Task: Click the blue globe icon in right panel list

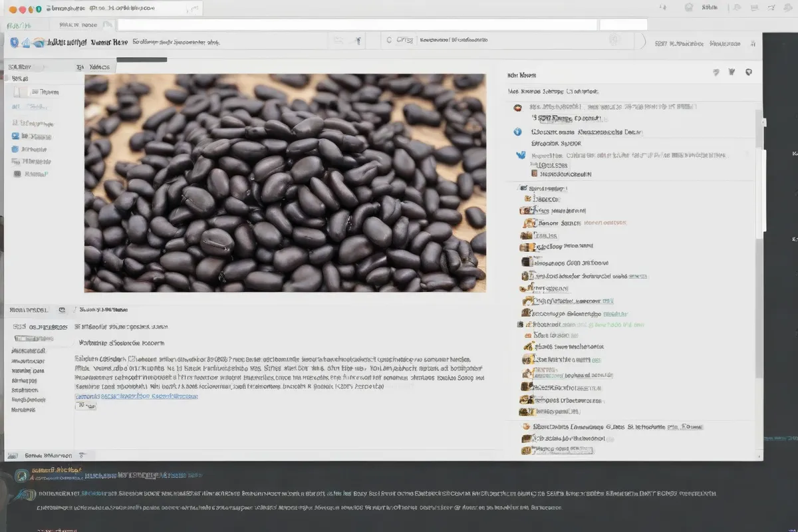Action: (x=518, y=132)
